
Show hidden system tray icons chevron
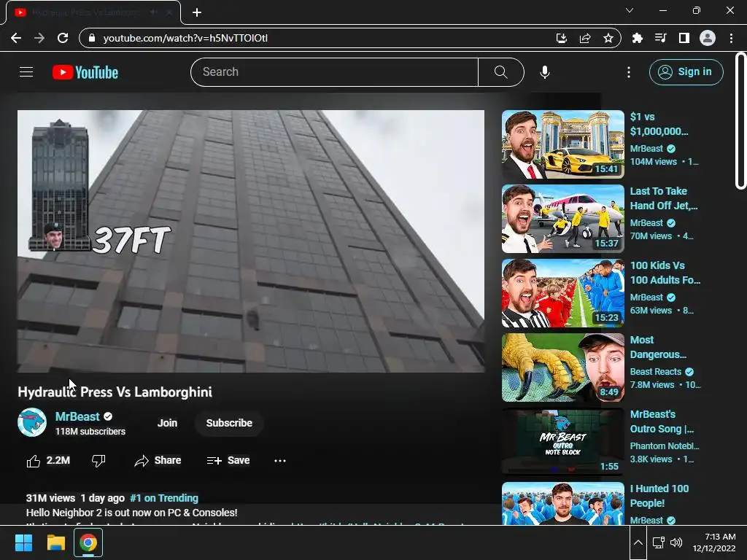point(638,542)
